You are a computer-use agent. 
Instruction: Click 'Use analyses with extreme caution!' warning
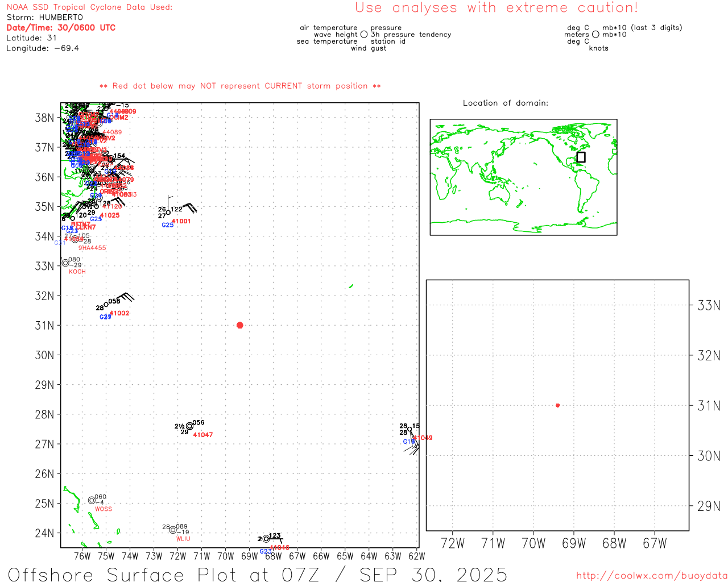497,7
